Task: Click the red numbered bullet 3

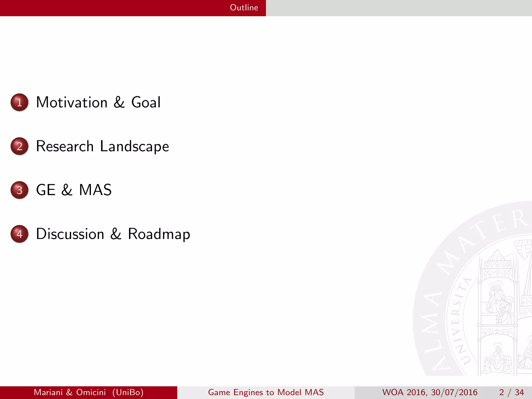Action: click(x=19, y=190)
